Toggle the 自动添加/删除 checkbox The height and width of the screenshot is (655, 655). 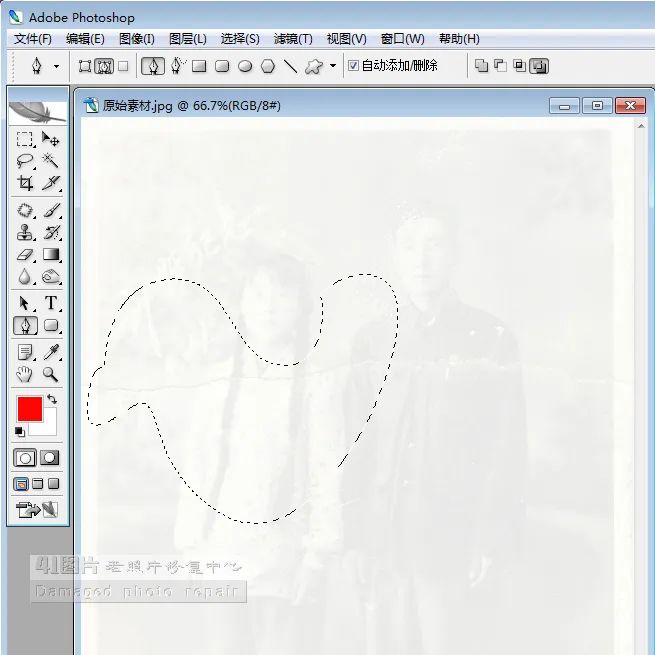pyautogui.click(x=353, y=66)
